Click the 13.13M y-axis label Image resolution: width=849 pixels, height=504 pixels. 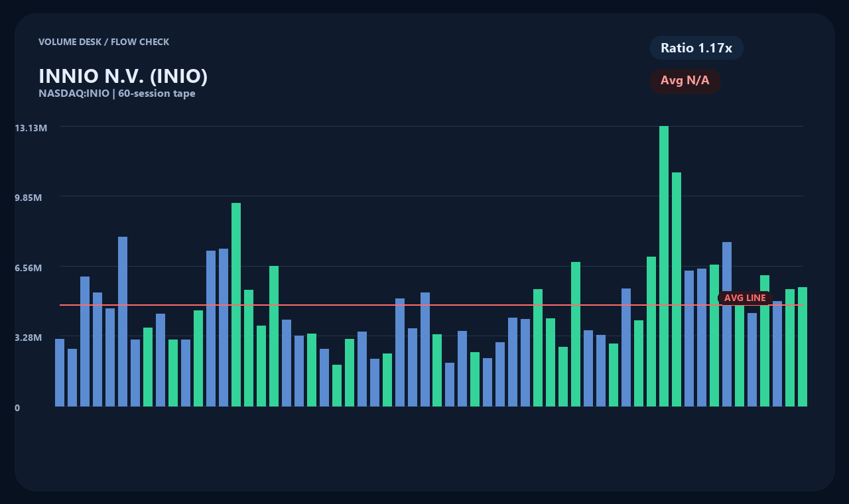coord(31,127)
